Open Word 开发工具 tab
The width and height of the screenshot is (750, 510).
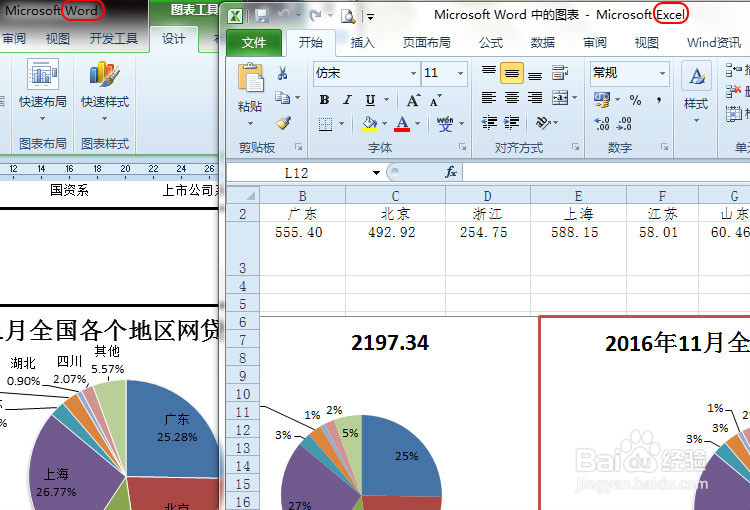point(113,38)
